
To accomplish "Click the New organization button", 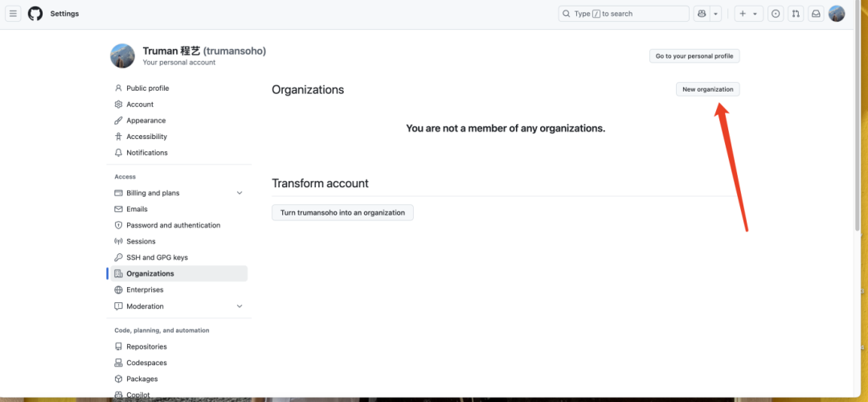I will coord(707,89).
